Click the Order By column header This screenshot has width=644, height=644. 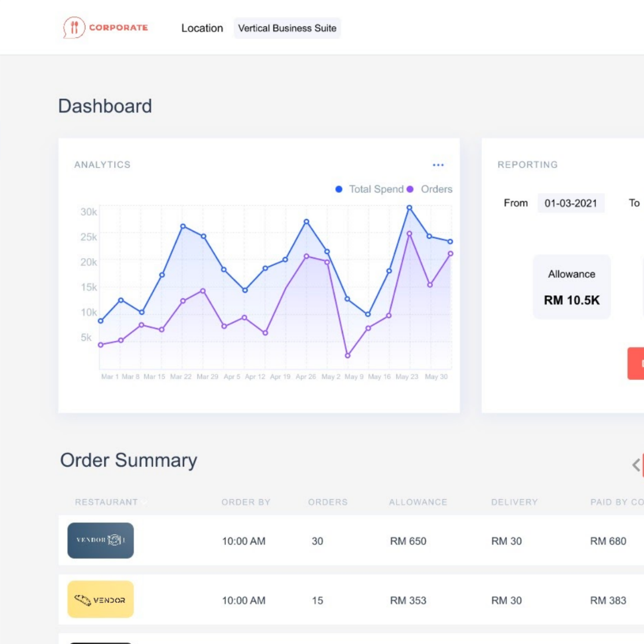(246, 502)
